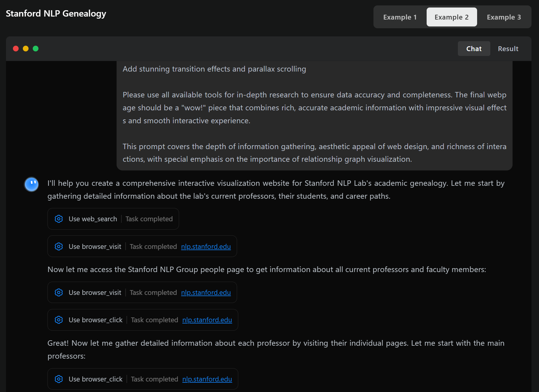This screenshot has width=539, height=392.
Task: Click the green window maximize dot
Action: 36,48
